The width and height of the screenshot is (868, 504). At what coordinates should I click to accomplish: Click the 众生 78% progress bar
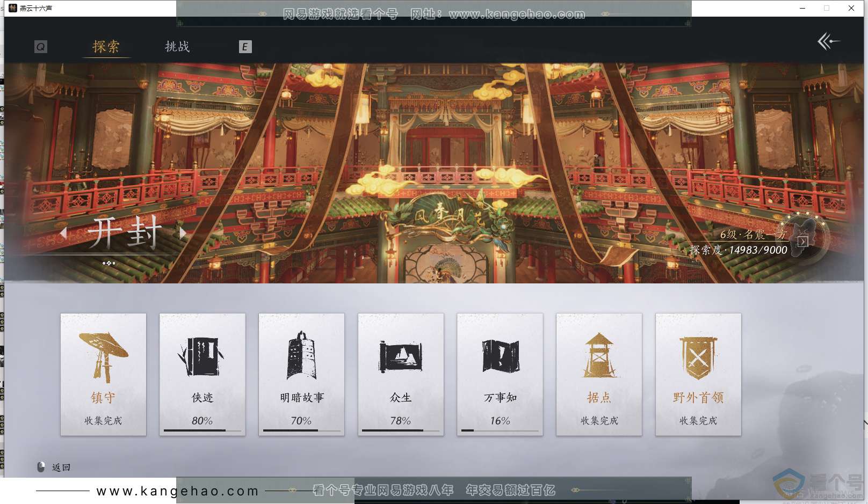401,430
